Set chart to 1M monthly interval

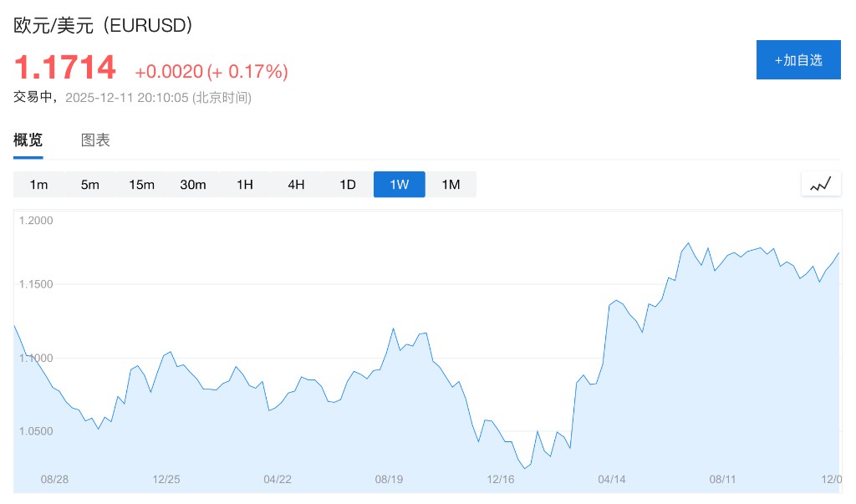coord(451,185)
